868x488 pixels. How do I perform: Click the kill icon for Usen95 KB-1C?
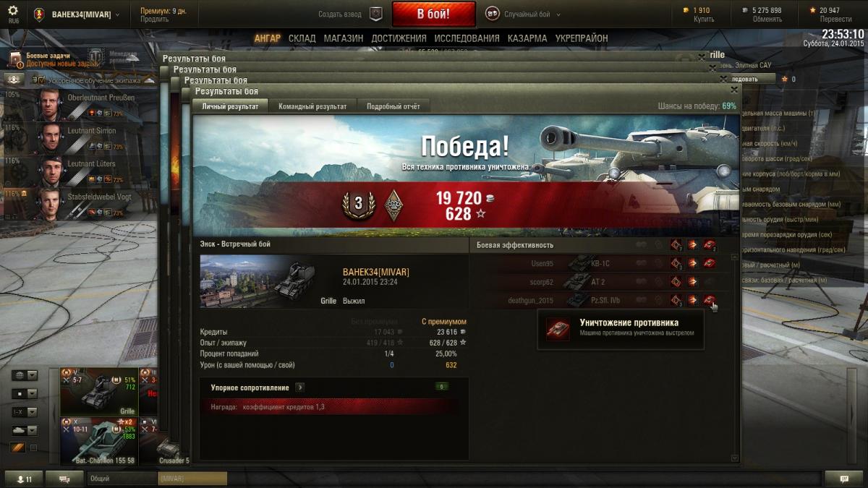pyautogui.click(x=710, y=264)
